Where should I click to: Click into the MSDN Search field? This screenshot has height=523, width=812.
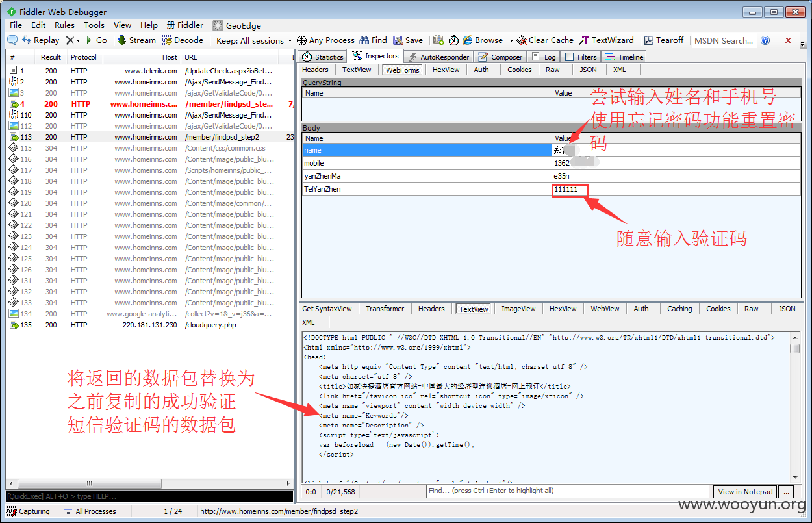click(723, 40)
